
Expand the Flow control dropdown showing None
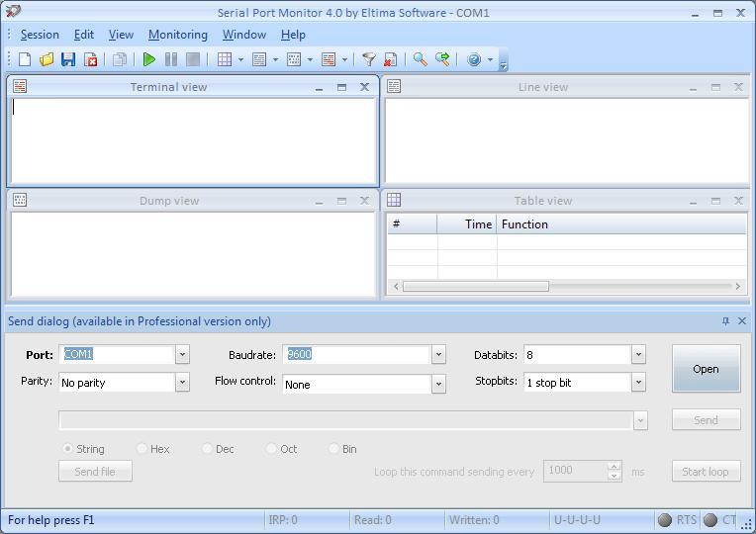click(438, 384)
